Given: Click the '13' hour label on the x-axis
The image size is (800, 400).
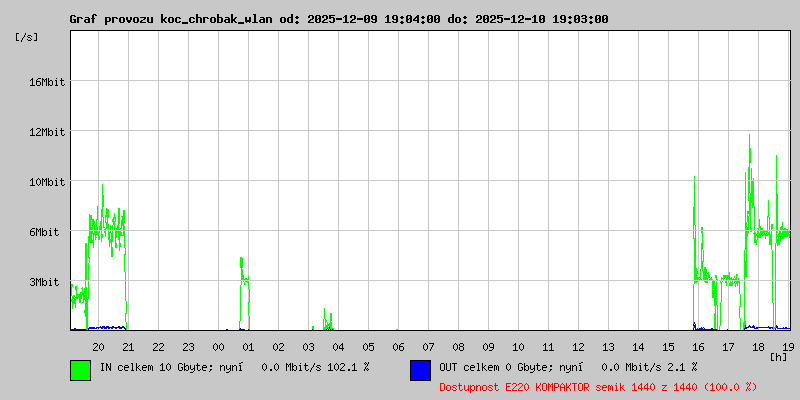Looking at the screenshot, I should point(608,347).
